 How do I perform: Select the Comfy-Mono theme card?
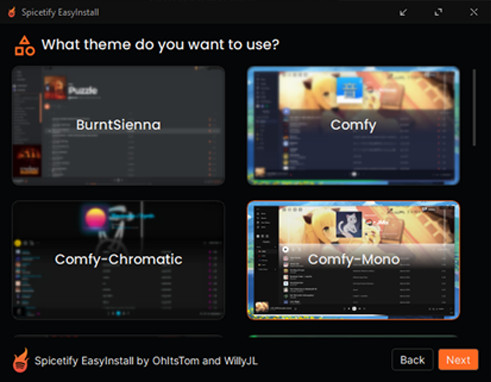(x=353, y=260)
